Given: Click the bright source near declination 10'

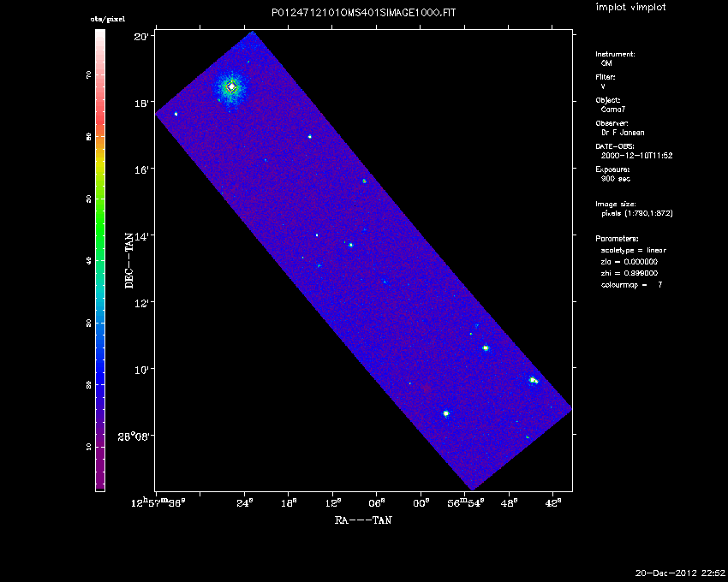Looking at the screenshot, I should click(486, 348).
